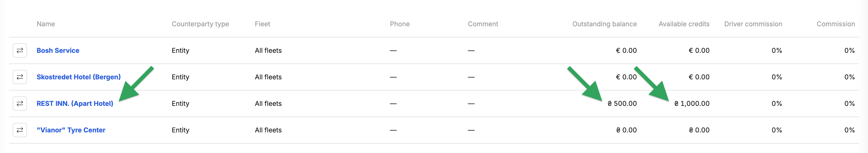This screenshot has height=153, width=868.
Task: Click the Fleet column header
Action: (x=262, y=24)
